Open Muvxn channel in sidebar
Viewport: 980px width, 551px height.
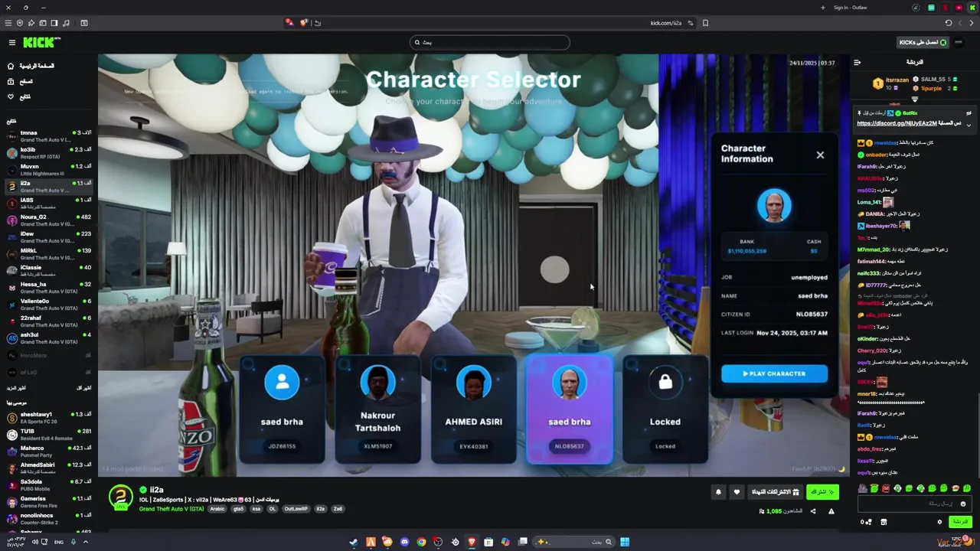pyautogui.click(x=49, y=170)
